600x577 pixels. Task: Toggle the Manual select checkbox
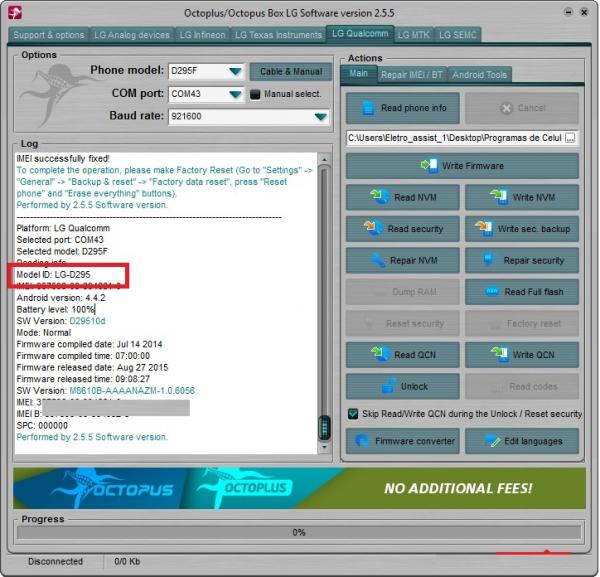256,94
